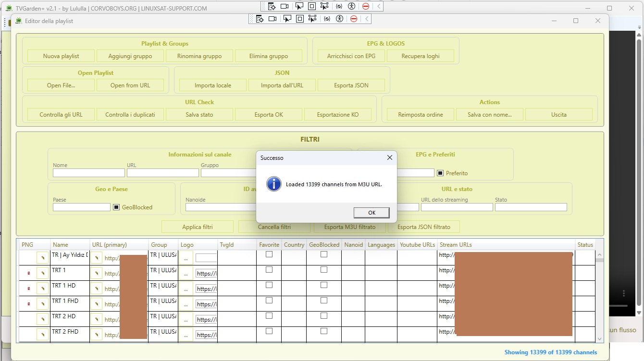The image size is (644, 361).
Task: Click PNG column pencil icon for TR | Ay Yıldız row
Action: pyautogui.click(x=42, y=257)
